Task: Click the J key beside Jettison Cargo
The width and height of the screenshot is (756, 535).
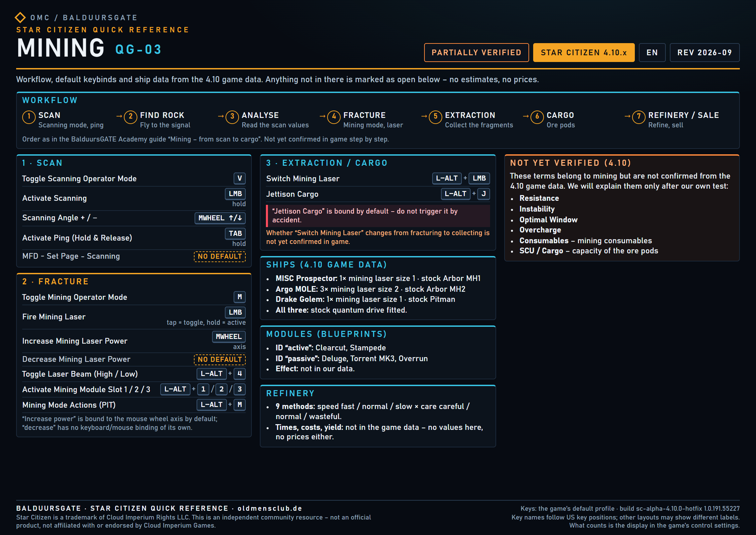Action: click(x=484, y=194)
